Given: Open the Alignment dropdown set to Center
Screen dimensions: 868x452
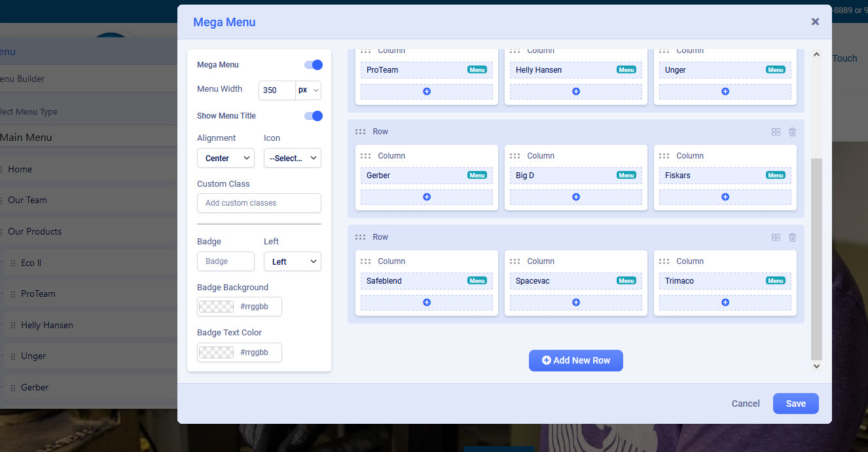Looking at the screenshot, I should 226,159.
